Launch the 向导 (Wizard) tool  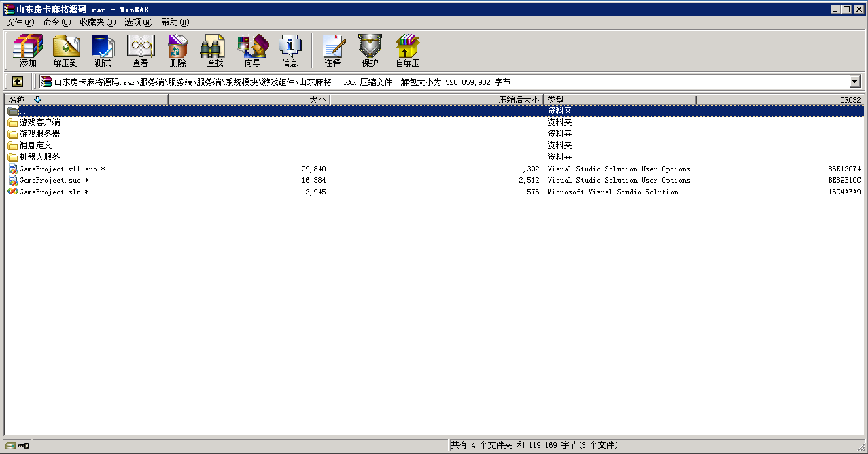[252, 51]
